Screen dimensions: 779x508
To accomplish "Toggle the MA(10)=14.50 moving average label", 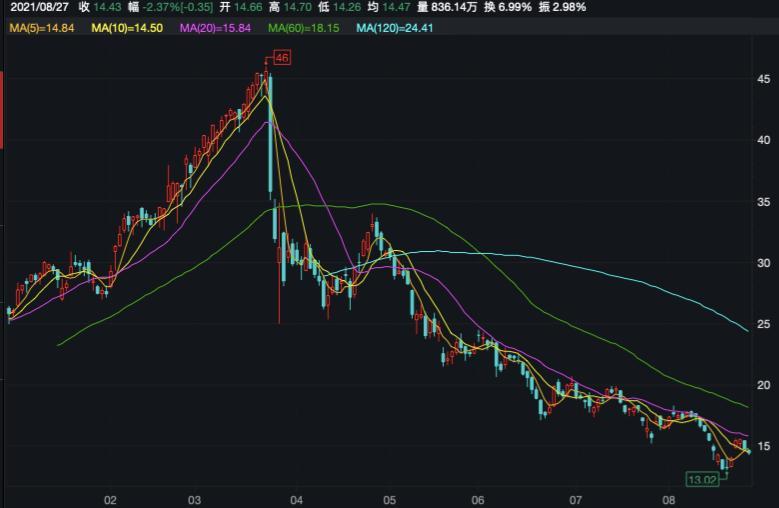I will (x=127, y=28).
